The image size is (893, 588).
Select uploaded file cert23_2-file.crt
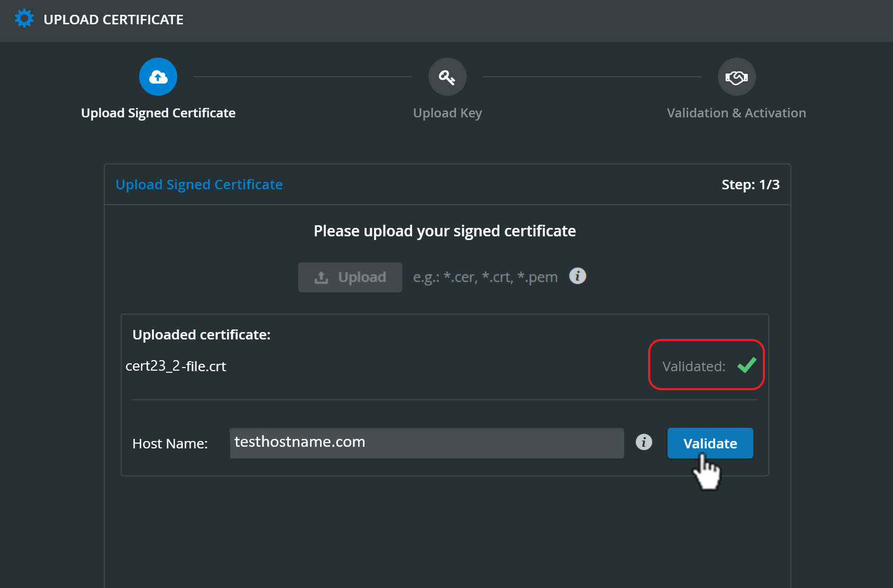(x=176, y=366)
